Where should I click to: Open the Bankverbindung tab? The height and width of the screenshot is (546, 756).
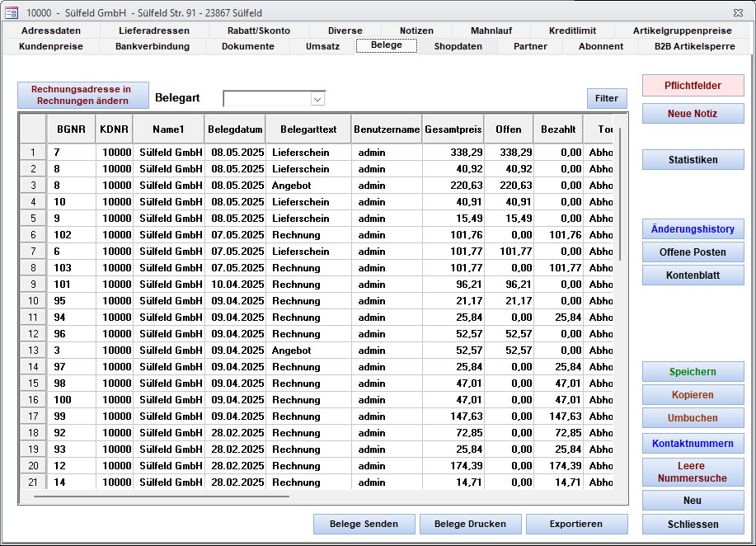(153, 46)
